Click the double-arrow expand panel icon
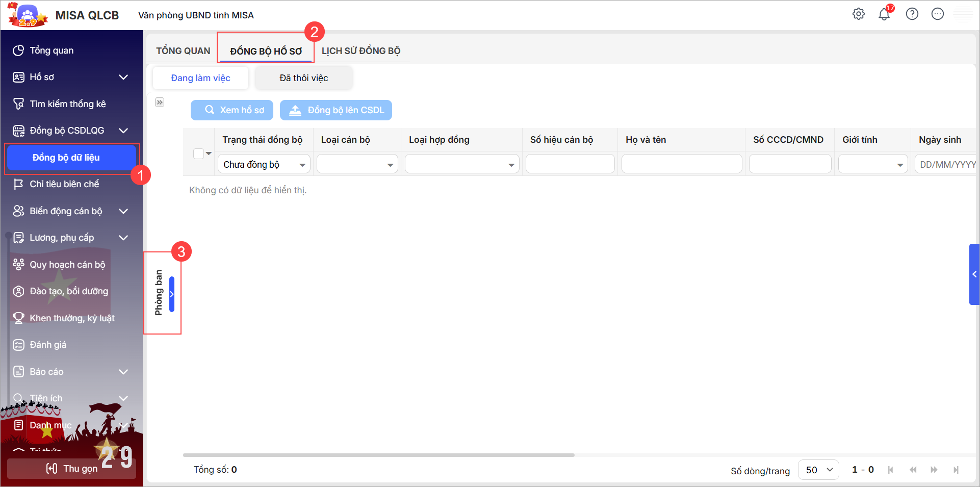The width and height of the screenshot is (980, 487). click(160, 102)
